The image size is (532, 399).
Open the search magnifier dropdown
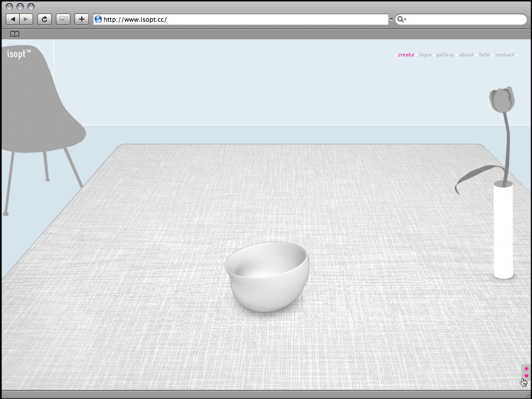tap(402, 19)
